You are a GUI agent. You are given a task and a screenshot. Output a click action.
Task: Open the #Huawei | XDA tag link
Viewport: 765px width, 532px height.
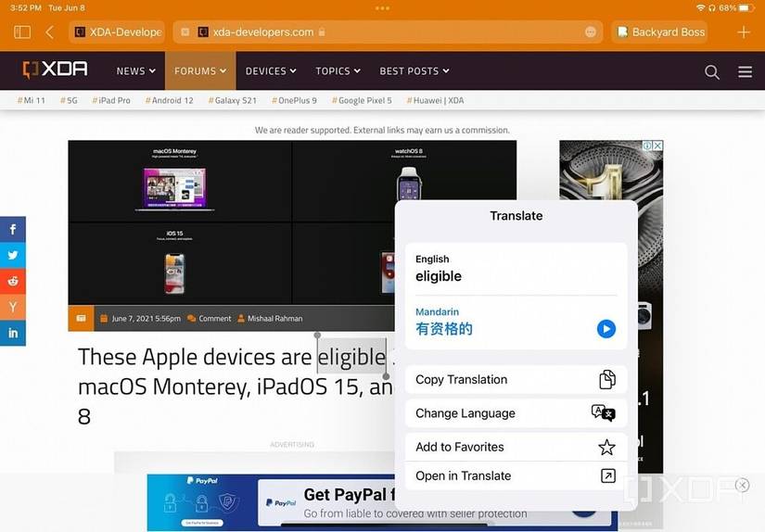435,100
